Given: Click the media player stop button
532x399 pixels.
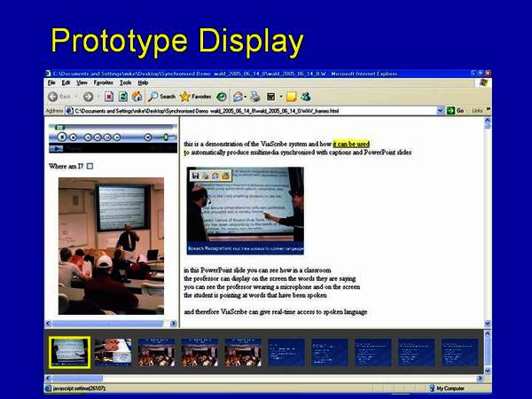Looking at the screenshot, I should (x=73, y=137).
